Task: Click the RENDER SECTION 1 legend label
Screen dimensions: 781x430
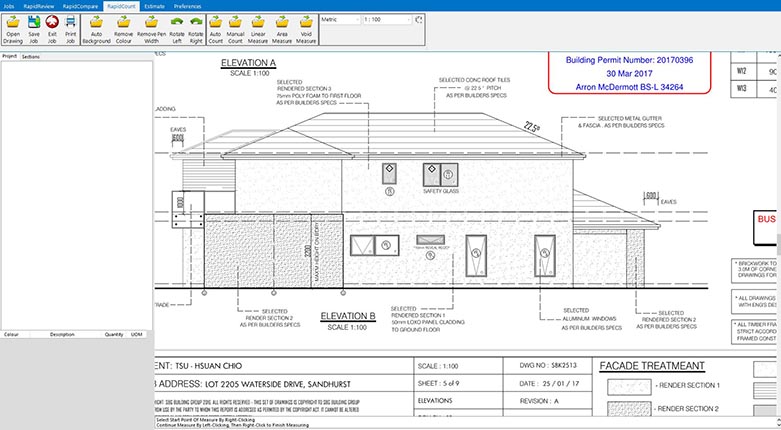Action: pyautogui.click(x=687, y=385)
